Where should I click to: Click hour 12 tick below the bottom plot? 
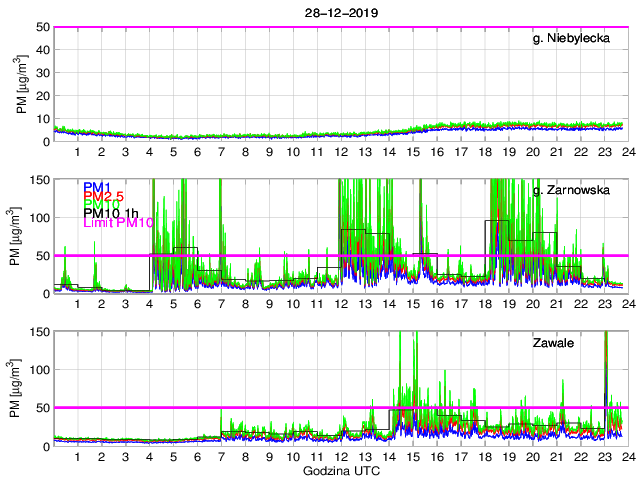[341, 457]
